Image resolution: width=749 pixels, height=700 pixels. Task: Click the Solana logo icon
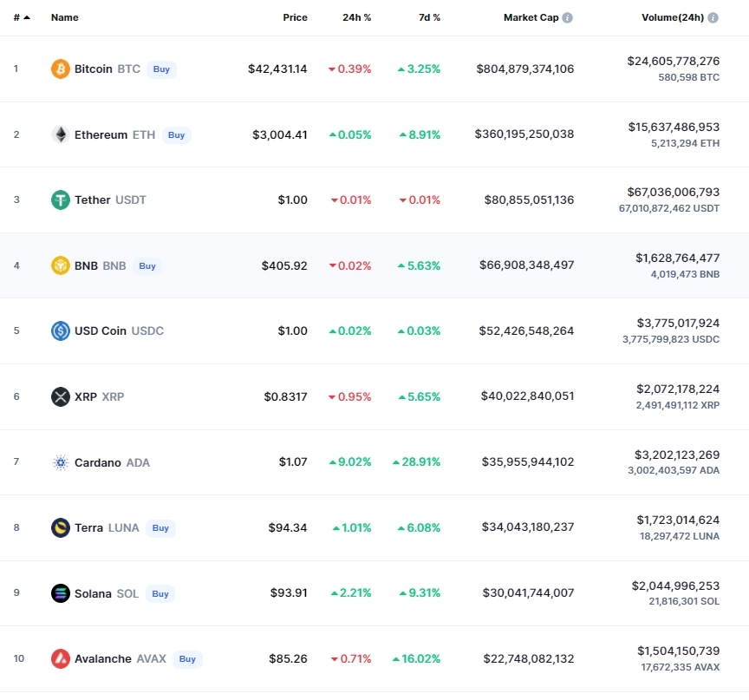(x=61, y=594)
